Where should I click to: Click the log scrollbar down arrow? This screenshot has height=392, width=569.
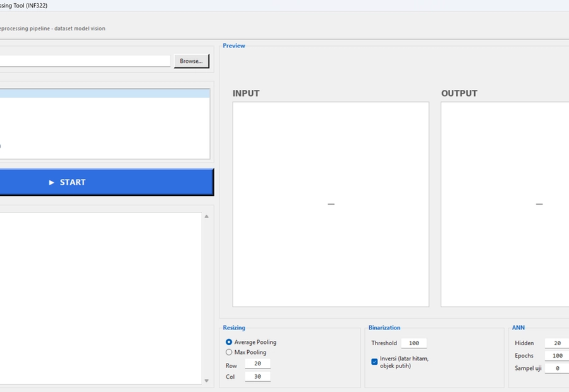pyautogui.click(x=207, y=381)
